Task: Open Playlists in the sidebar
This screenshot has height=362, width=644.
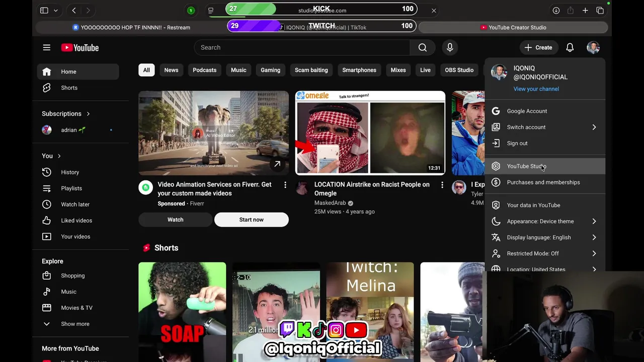Action: [x=78, y=188]
